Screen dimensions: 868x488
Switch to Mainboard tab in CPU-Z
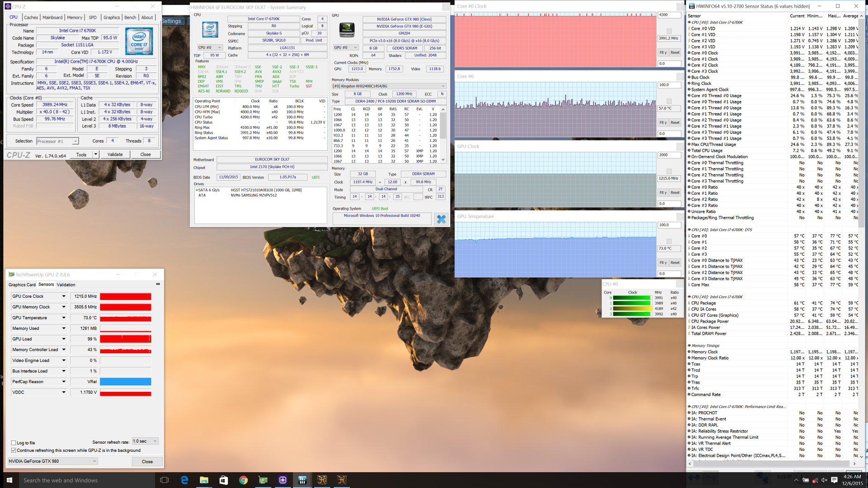click(52, 18)
